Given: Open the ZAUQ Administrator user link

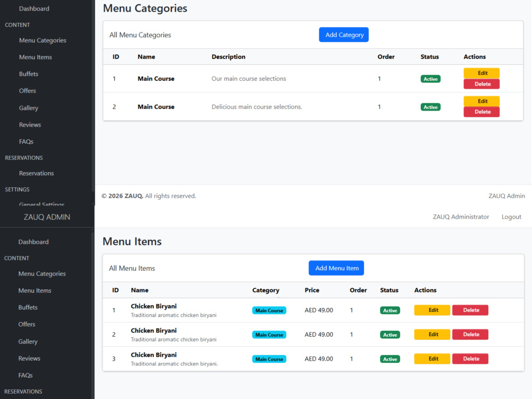Looking at the screenshot, I should (x=461, y=217).
